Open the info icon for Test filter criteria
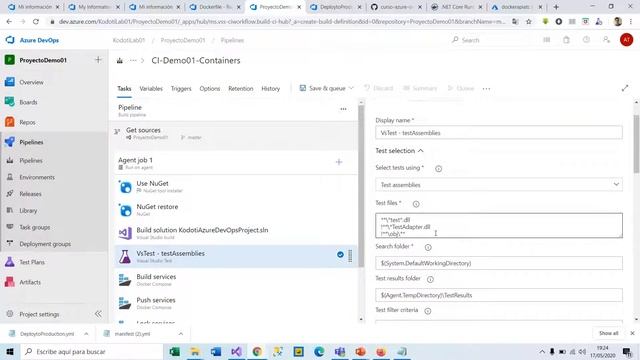640x360 pixels. [x=428, y=311]
